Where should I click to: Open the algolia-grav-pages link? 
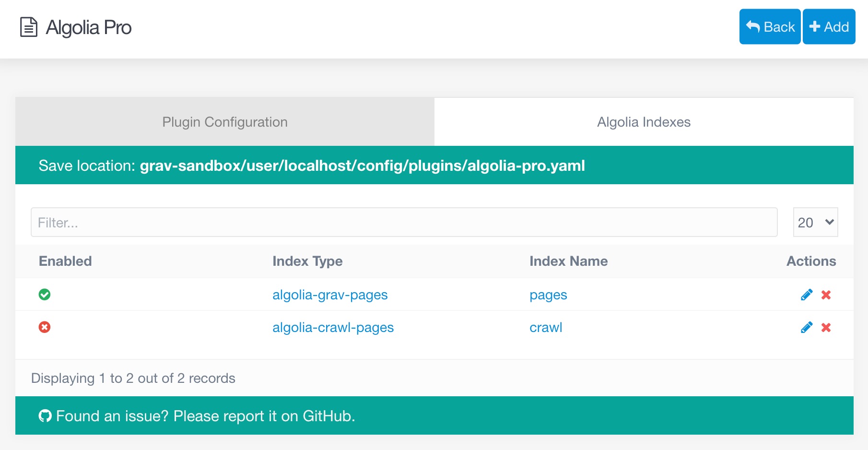(x=330, y=295)
